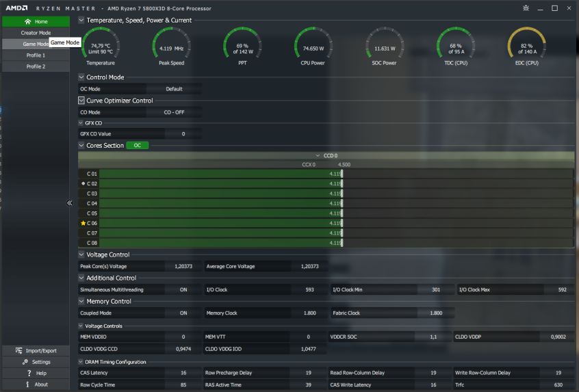The height and width of the screenshot is (392, 579).
Task: Open the CO Mode CO - OFF dropdown
Action: coord(174,112)
